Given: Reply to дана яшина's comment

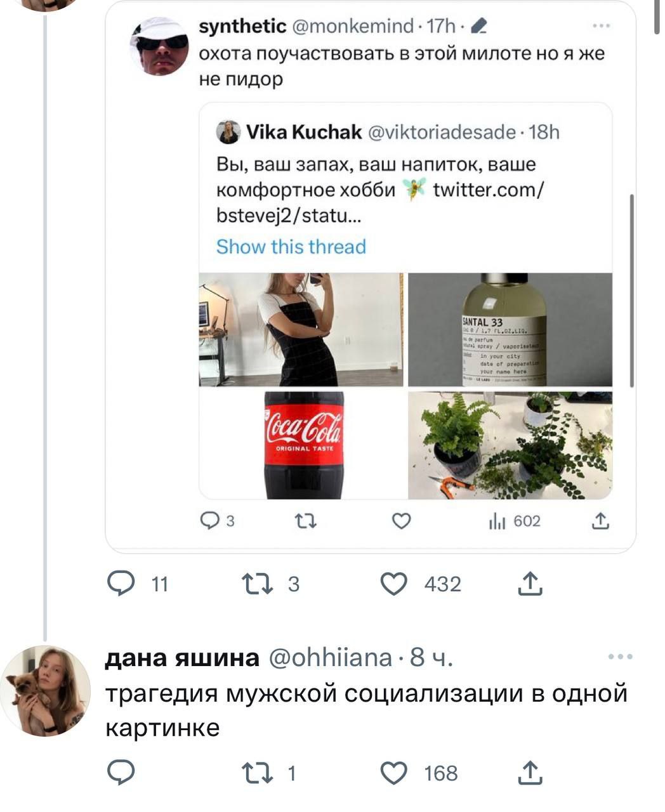Looking at the screenshot, I should click(121, 773).
